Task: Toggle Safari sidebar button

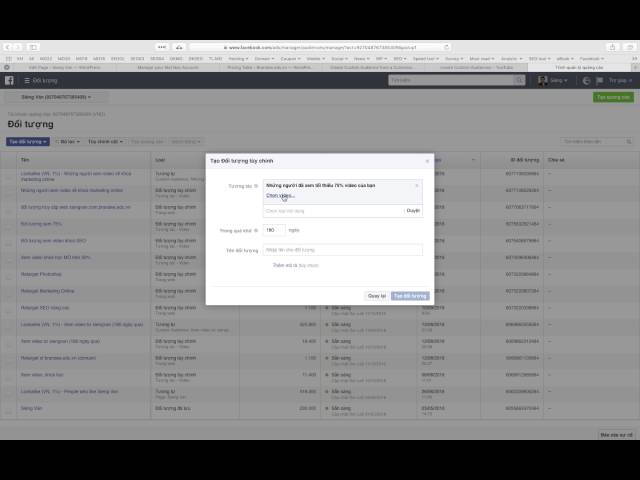Action: 33,47
